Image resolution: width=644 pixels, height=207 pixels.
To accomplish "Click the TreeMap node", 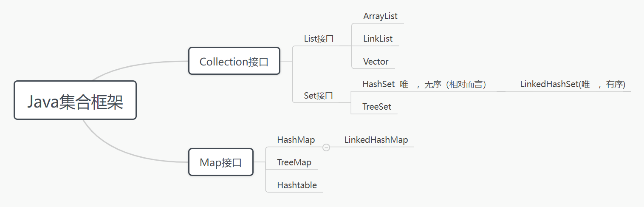I will point(294,162).
